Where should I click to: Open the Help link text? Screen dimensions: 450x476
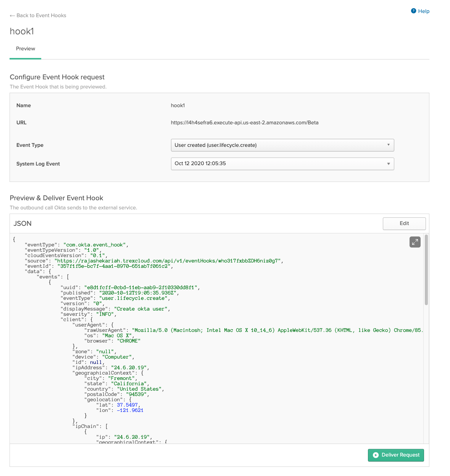424,11
